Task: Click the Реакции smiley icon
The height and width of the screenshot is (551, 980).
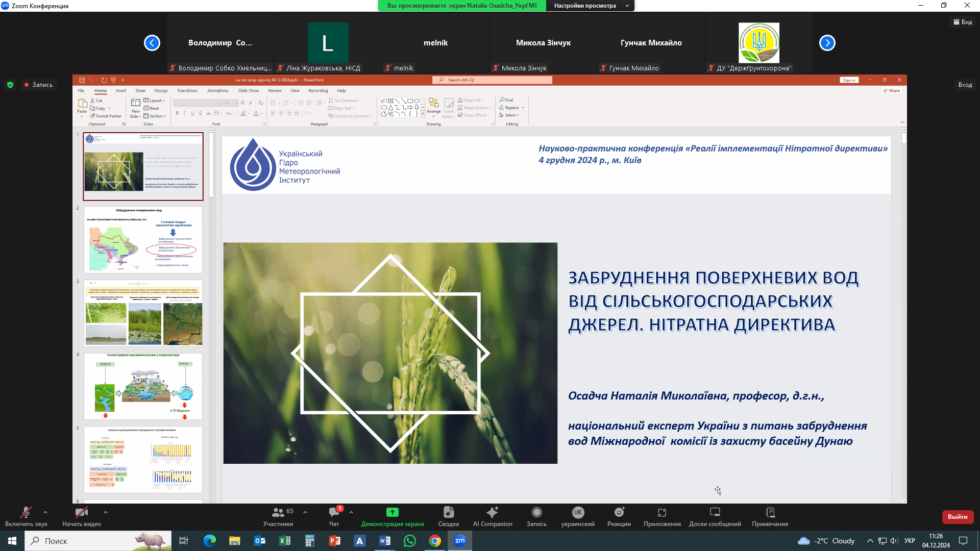Action: (x=619, y=512)
